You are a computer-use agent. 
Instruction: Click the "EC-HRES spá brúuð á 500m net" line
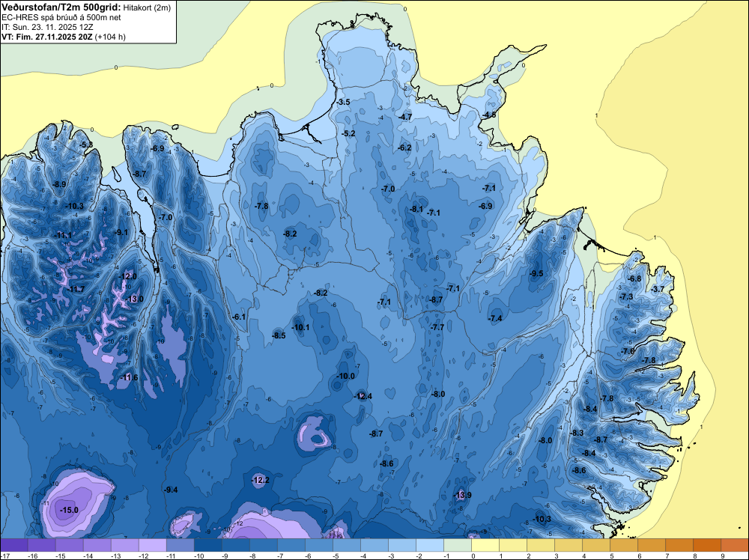point(61,18)
